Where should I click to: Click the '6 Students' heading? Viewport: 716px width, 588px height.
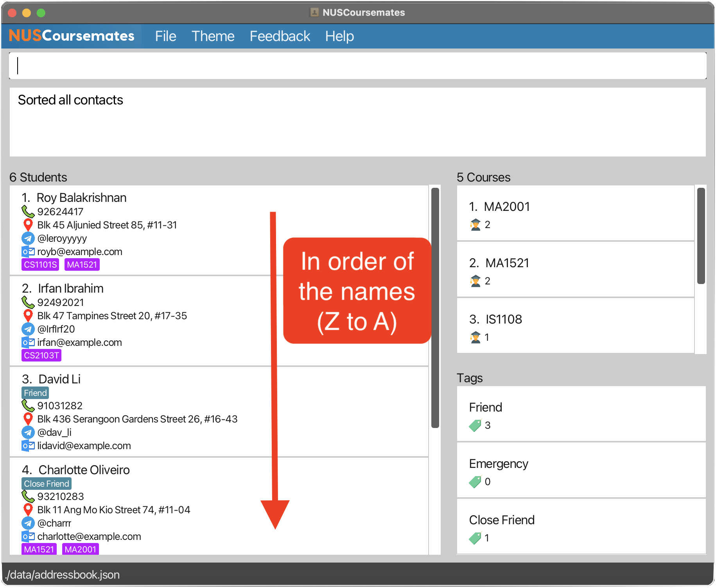click(38, 177)
